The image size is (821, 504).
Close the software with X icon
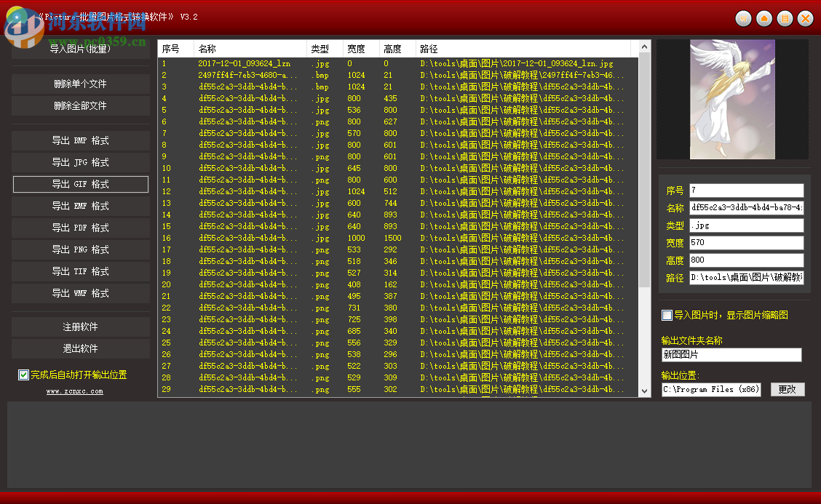[805, 19]
